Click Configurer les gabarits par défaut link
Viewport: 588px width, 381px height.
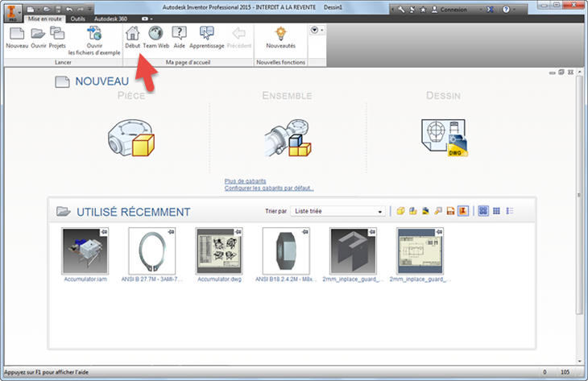pos(269,188)
